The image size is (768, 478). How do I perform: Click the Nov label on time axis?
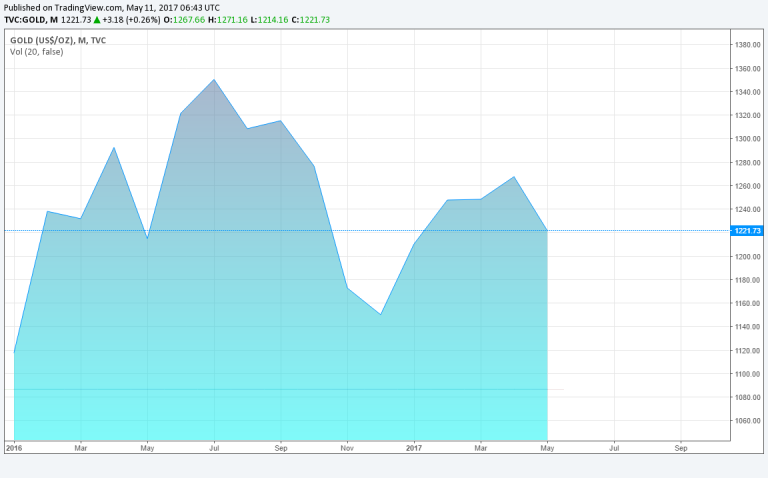coord(347,448)
